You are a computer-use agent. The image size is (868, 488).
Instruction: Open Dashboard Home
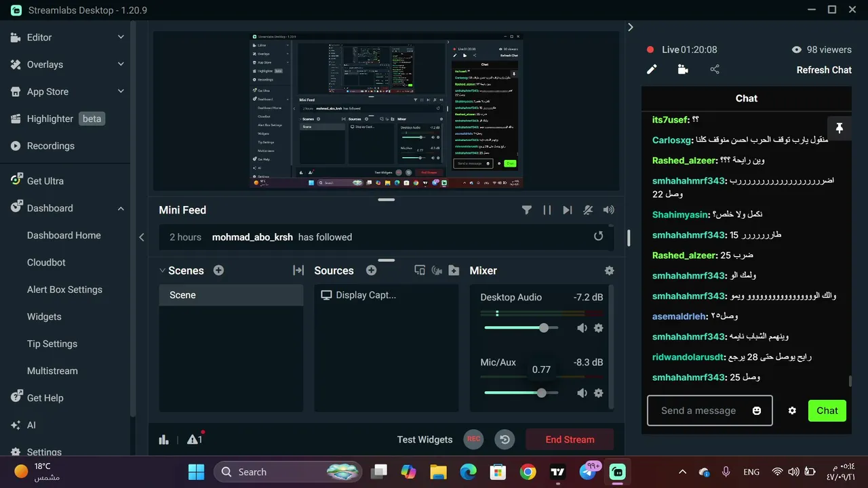[64, 235]
